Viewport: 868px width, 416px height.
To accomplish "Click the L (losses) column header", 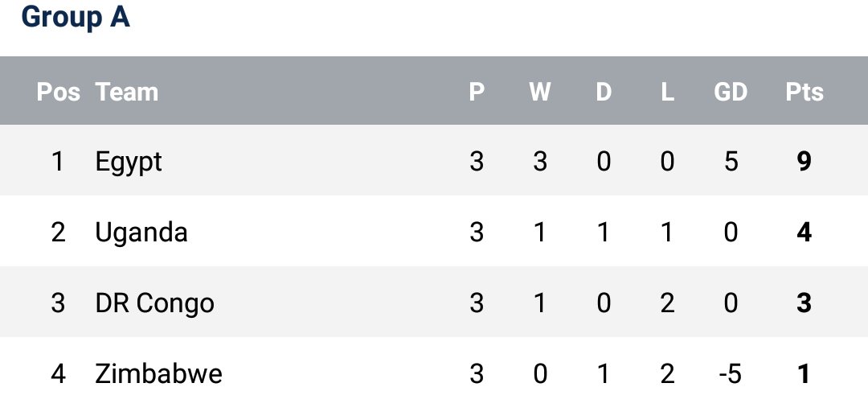I will [667, 92].
